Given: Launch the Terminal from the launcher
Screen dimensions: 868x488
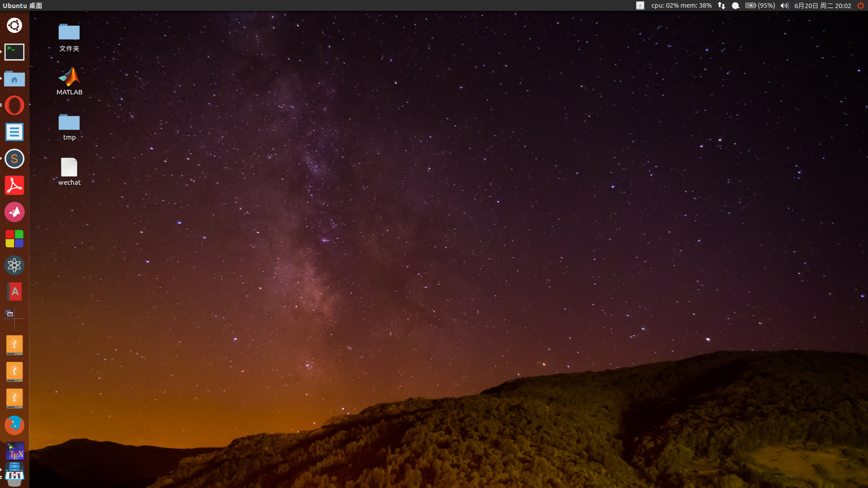Looking at the screenshot, I should [14, 52].
